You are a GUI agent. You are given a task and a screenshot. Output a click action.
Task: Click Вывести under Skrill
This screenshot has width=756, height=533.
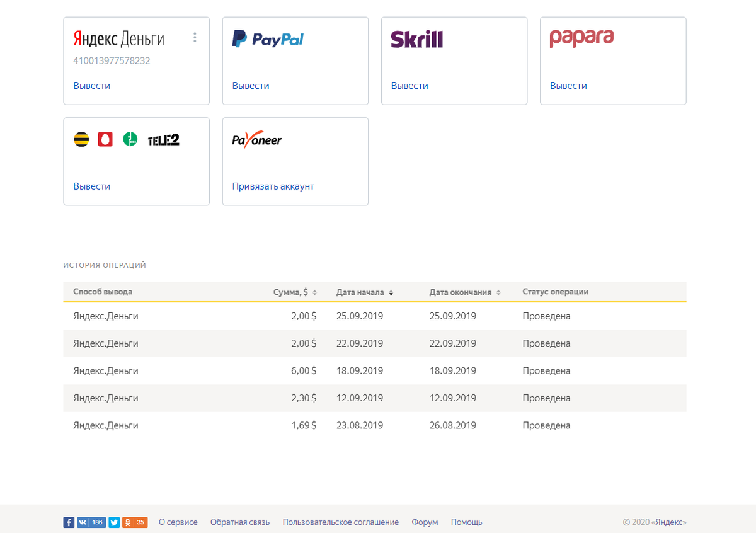click(x=409, y=86)
